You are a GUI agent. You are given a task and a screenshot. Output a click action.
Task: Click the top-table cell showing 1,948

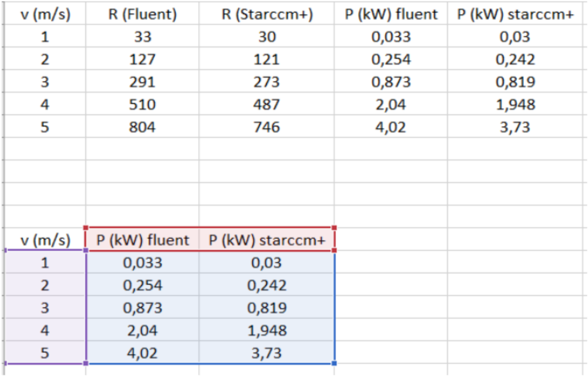point(515,104)
